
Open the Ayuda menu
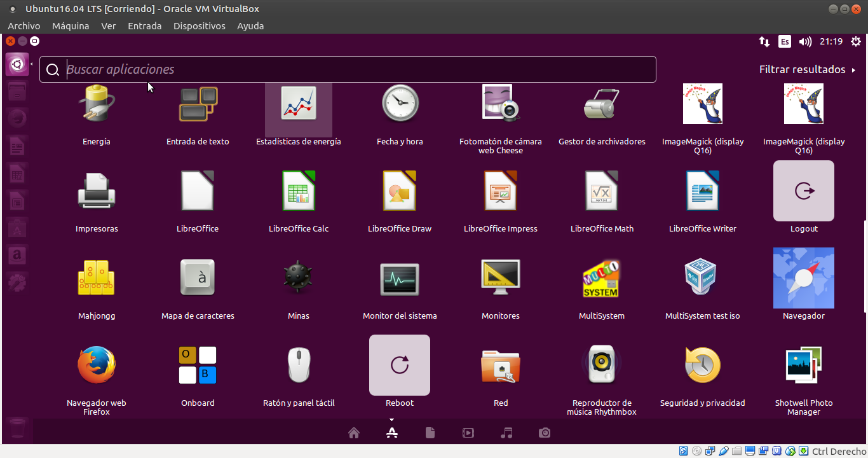[x=250, y=26]
